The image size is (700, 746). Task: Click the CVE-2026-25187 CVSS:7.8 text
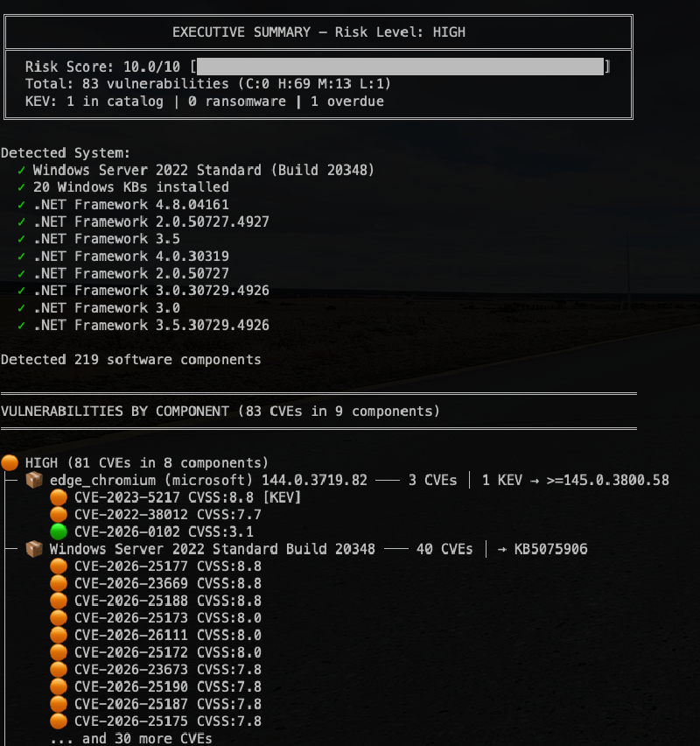click(168, 704)
